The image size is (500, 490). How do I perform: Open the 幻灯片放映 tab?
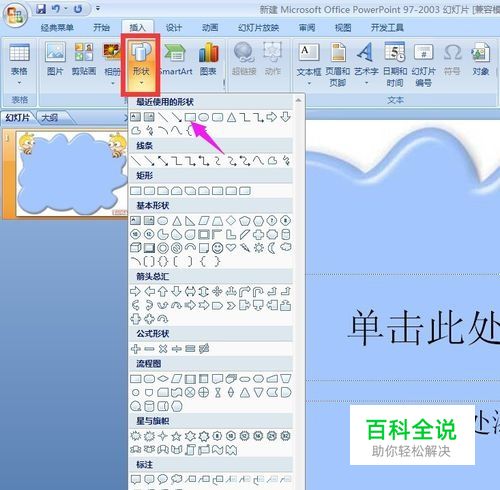[258, 27]
